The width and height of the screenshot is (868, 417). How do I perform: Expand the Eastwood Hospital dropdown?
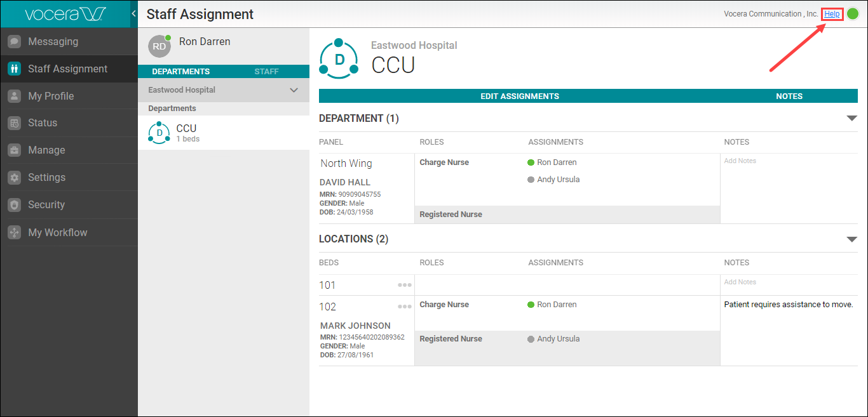pos(294,90)
